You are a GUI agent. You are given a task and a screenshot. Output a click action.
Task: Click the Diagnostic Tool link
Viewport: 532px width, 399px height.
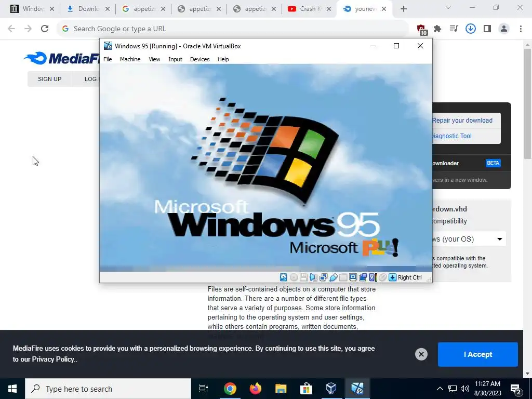click(x=451, y=136)
